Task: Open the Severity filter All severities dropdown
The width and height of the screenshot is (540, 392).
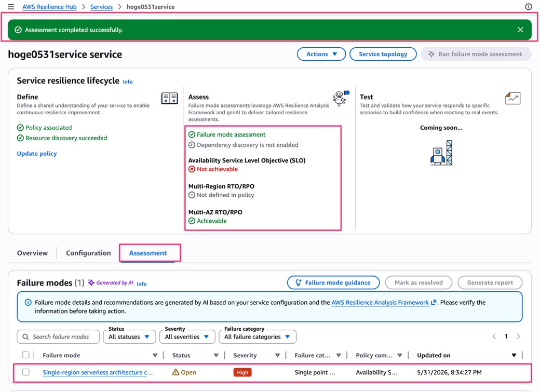Action: click(x=187, y=336)
